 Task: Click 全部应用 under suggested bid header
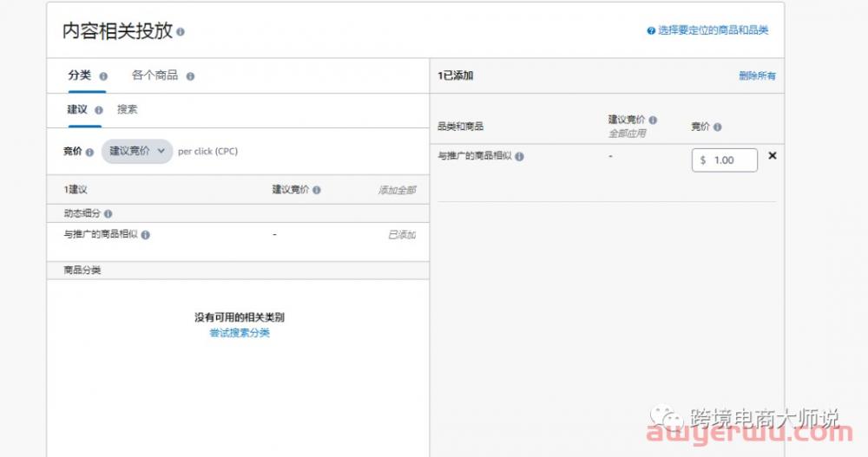click(x=628, y=134)
